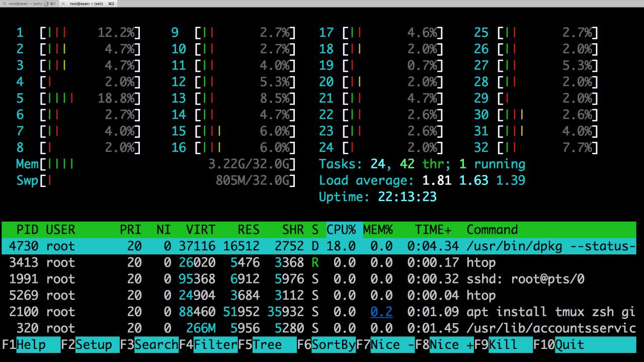Screen dimensions: 644x362
Task: Open the F4 Filter option
Action: 208,345
